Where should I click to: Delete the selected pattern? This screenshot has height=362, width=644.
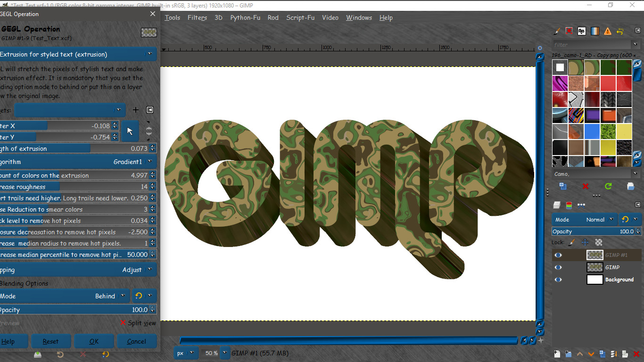click(x=586, y=186)
